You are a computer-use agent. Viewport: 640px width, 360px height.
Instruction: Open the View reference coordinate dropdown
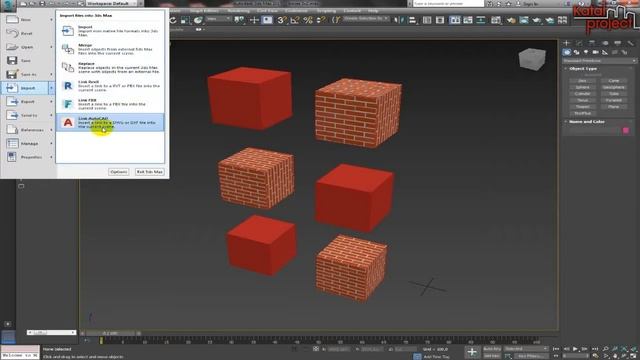(218, 19)
